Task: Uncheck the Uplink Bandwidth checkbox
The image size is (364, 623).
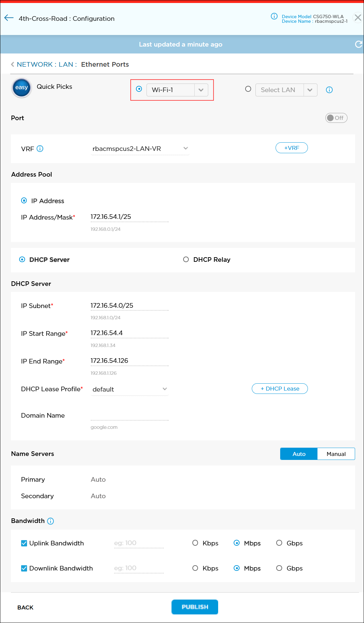Action: click(x=24, y=543)
